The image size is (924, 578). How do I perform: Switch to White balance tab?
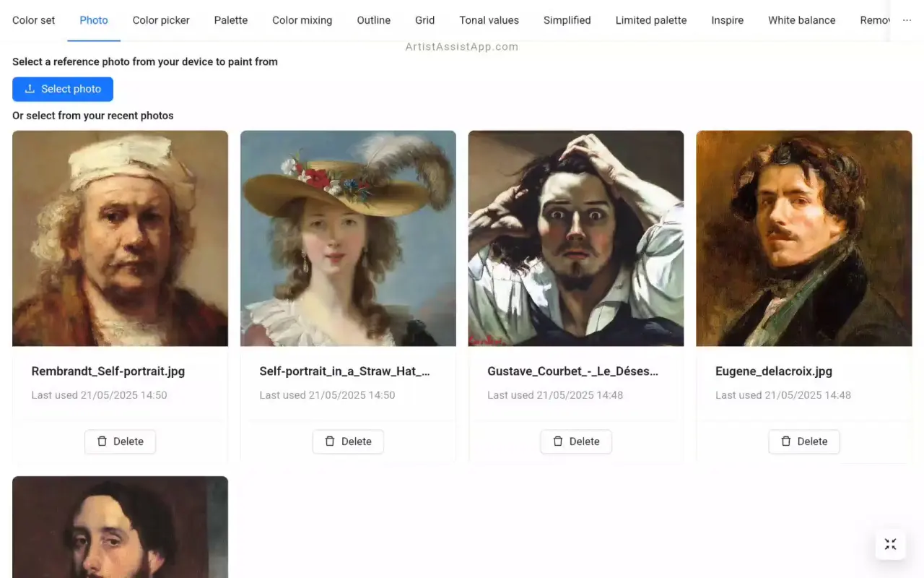click(802, 20)
